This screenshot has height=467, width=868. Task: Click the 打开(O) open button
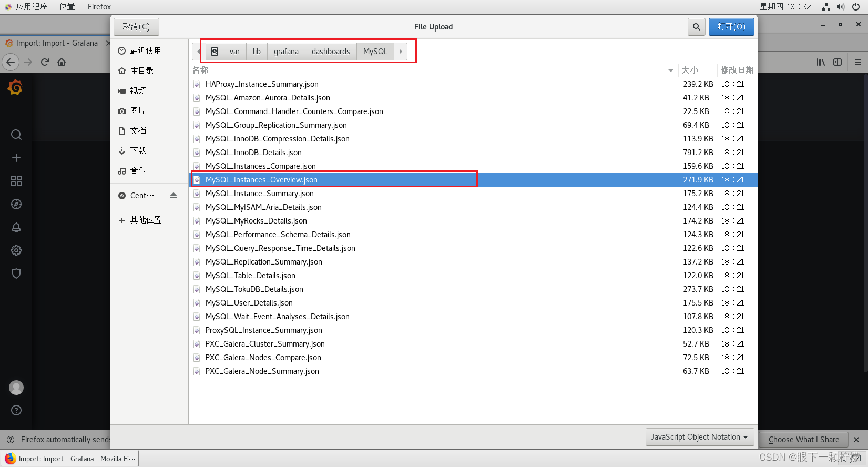pyautogui.click(x=731, y=27)
